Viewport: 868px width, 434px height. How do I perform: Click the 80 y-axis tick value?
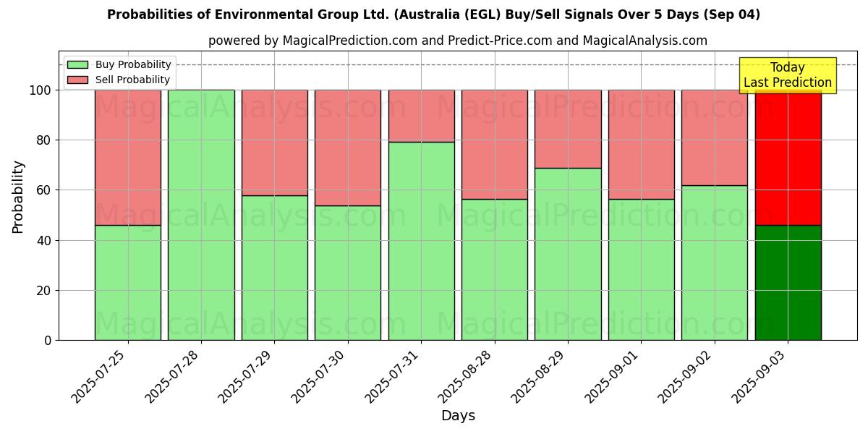click(x=44, y=140)
